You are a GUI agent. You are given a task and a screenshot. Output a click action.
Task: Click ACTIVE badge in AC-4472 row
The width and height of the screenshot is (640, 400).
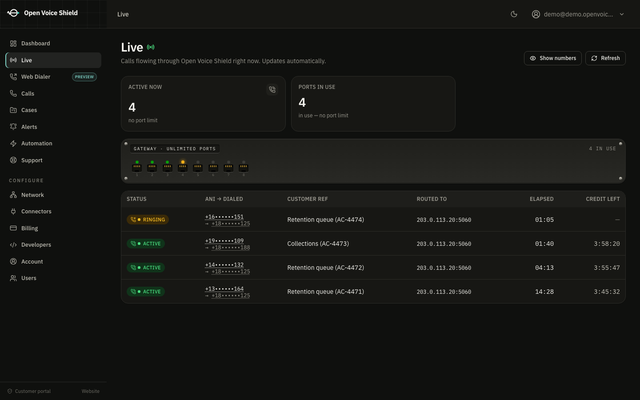[x=146, y=268]
